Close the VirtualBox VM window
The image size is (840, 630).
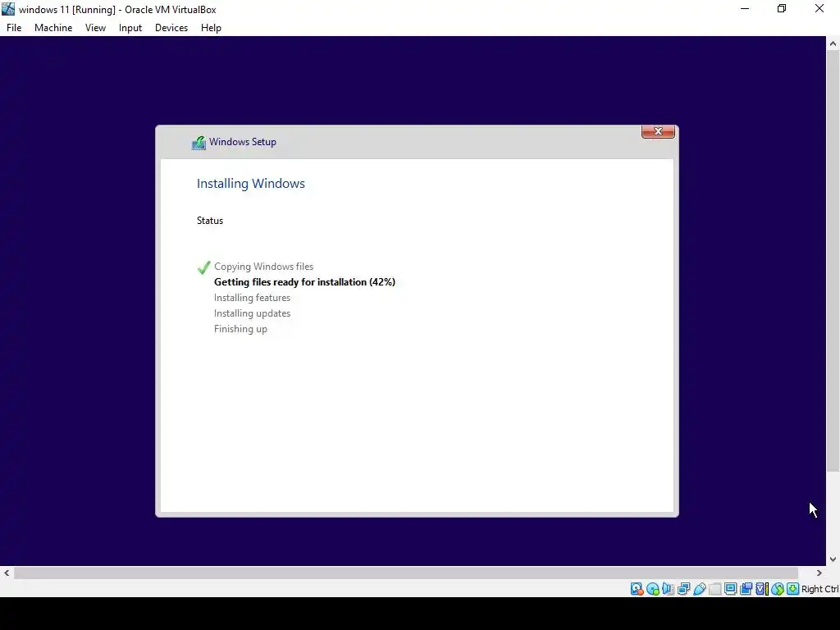click(819, 8)
